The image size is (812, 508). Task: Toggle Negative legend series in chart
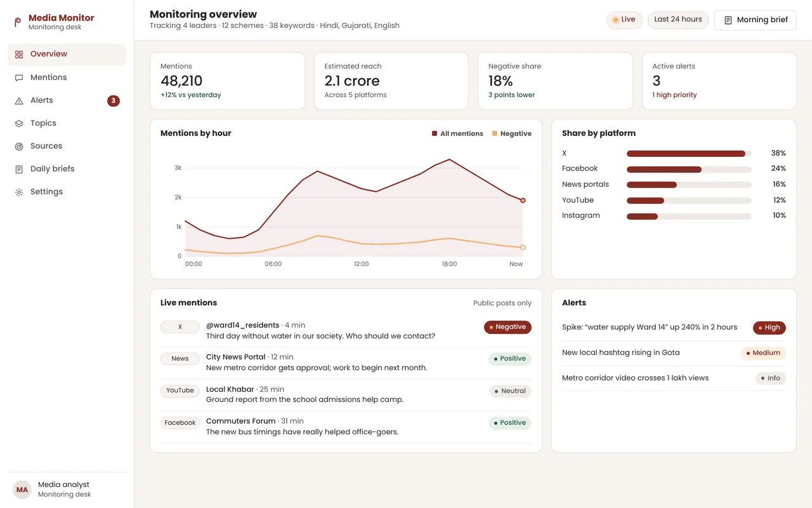(512, 134)
